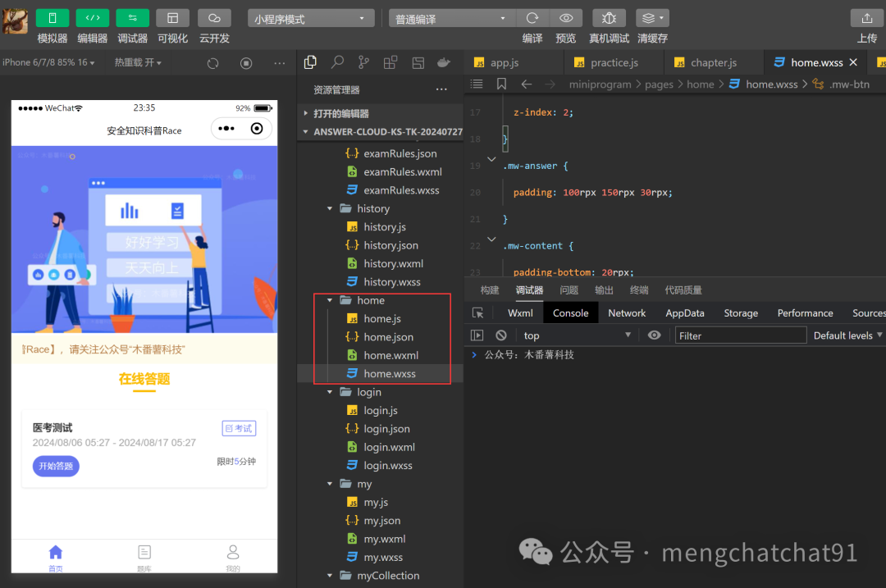Toggle the simulator (模拟器) panel button

click(x=52, y=18)
